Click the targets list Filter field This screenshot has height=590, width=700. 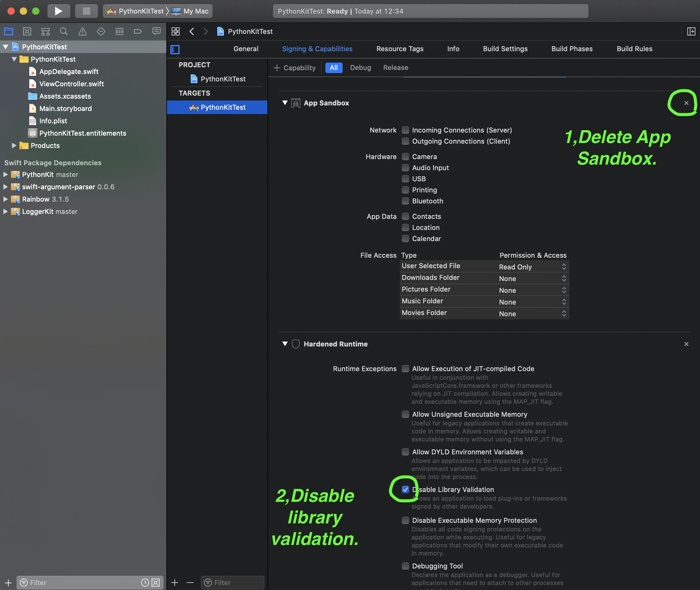(232, 583)
